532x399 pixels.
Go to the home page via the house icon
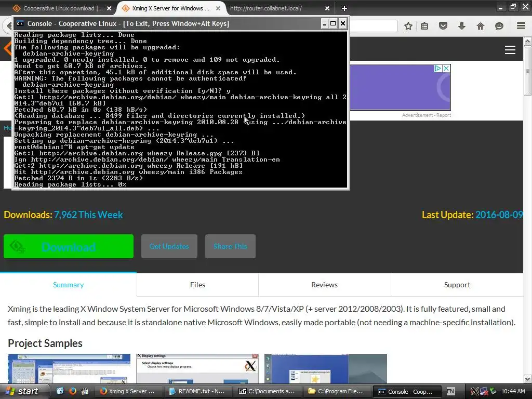(481, 26)
